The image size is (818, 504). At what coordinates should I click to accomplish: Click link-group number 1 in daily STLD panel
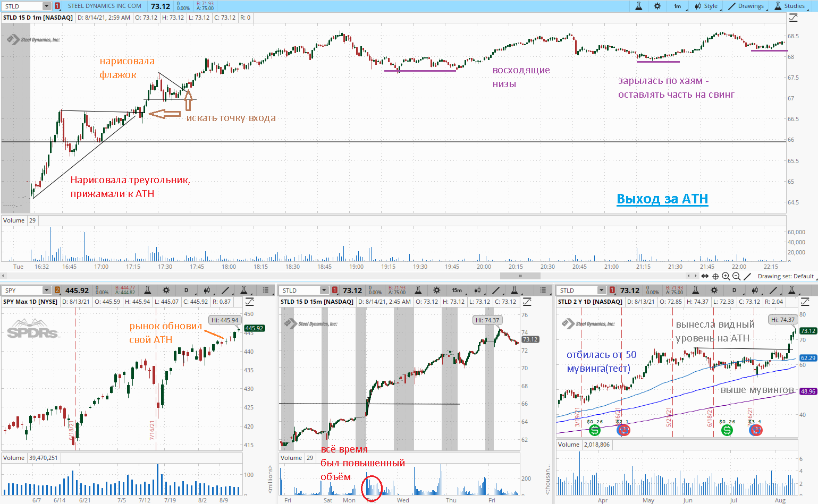[x=612, y=291]
